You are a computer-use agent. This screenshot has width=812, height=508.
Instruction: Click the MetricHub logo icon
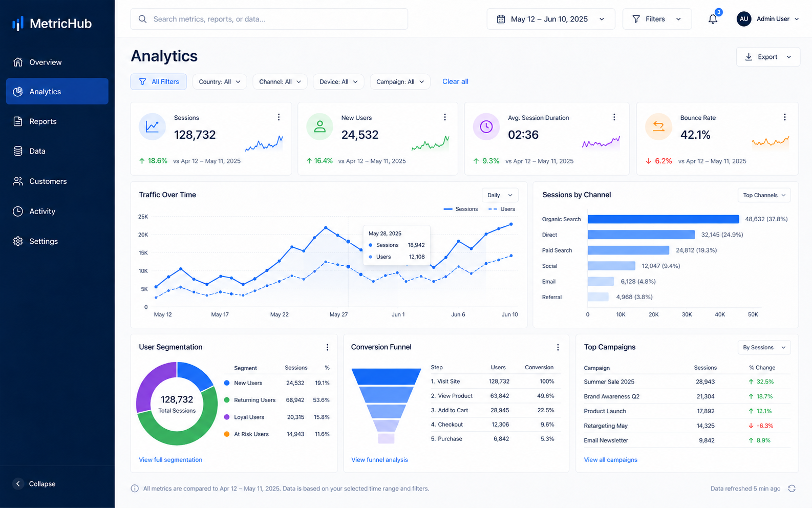point(18,24)
